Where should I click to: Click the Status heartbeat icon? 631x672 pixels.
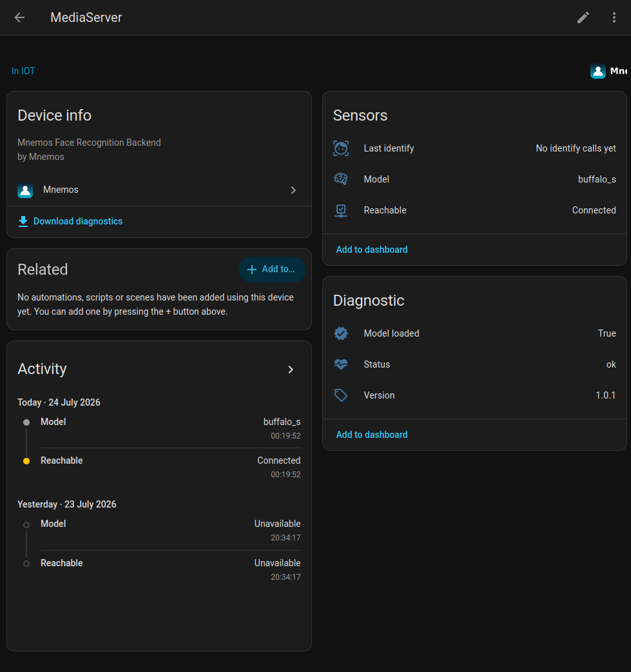(x=341, y=364)
